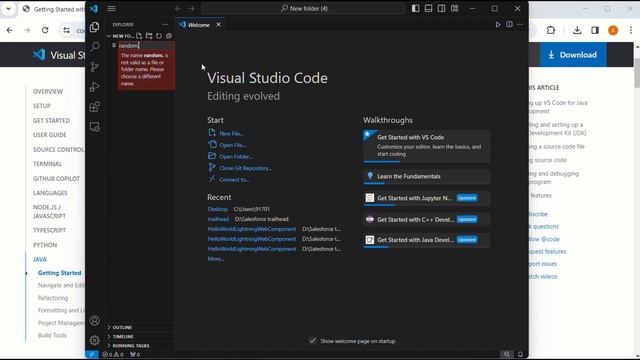Toggle Show welcome page on startup
The width and height of the screenshot is (640, 360).
click(x=313, y=341)
